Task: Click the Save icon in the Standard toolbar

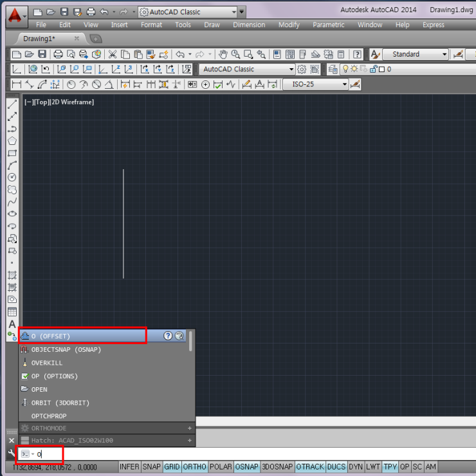Action: (42, 54)
